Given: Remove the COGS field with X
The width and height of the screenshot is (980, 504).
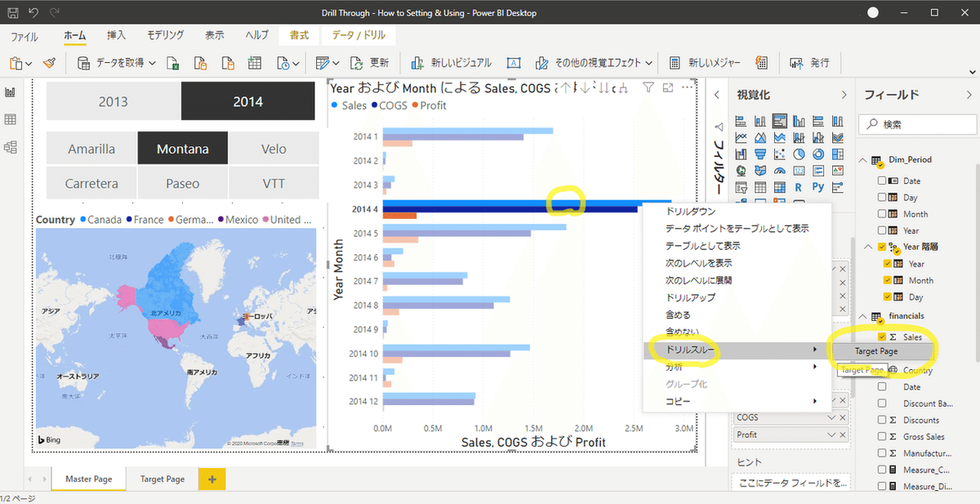Looking at the screenshot, I should [844, 417].
